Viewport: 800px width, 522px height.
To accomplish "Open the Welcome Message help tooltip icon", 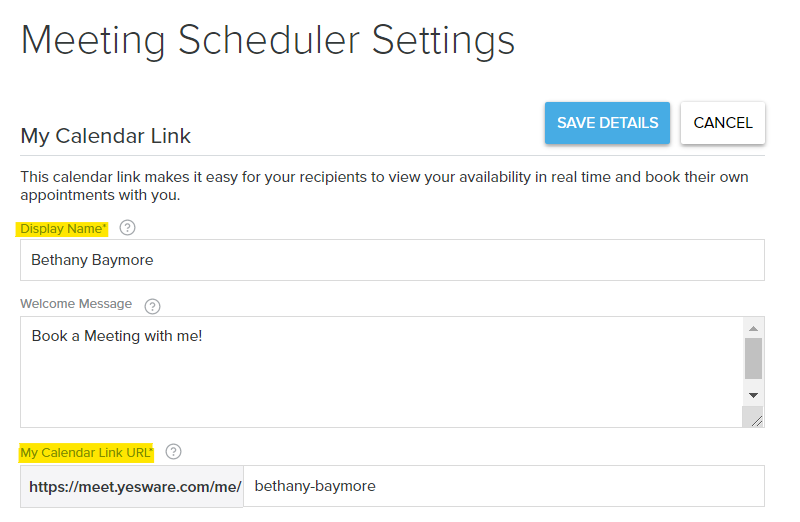I will 152,306.
